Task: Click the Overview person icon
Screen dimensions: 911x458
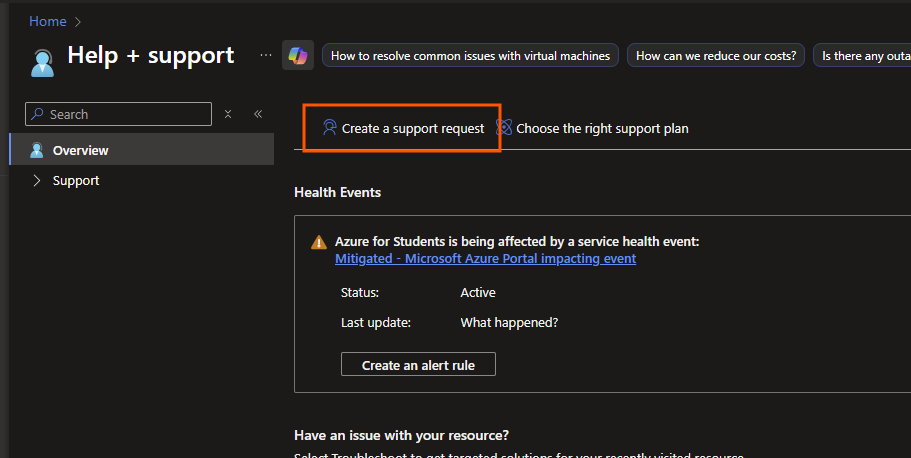Action: (x=37, y=150)
